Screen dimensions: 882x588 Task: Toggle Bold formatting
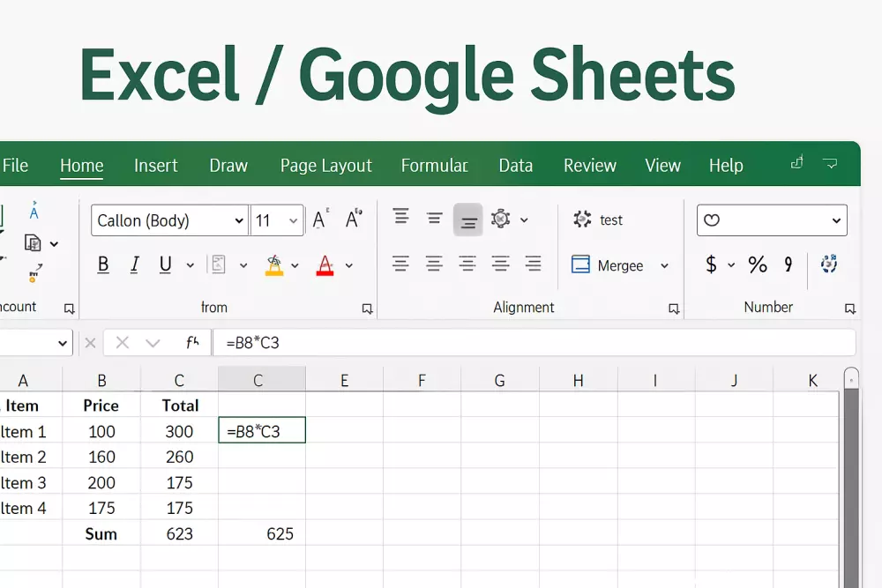pos(103,264)
